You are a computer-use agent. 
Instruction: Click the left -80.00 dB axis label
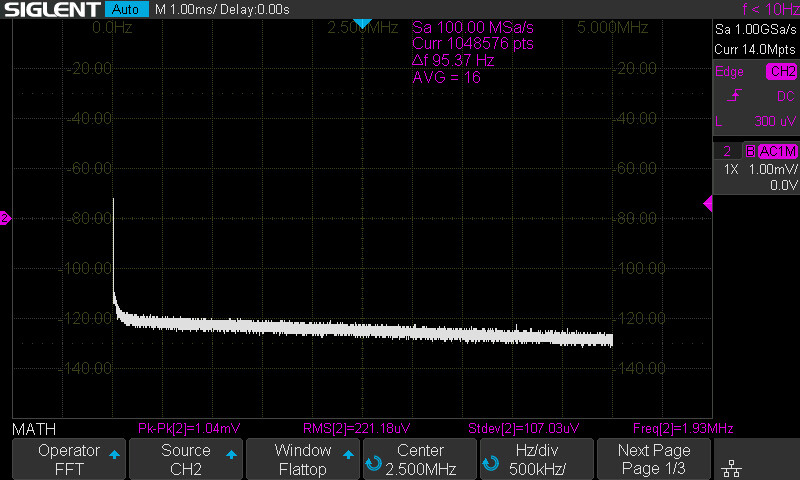click(x=89, y=218)
